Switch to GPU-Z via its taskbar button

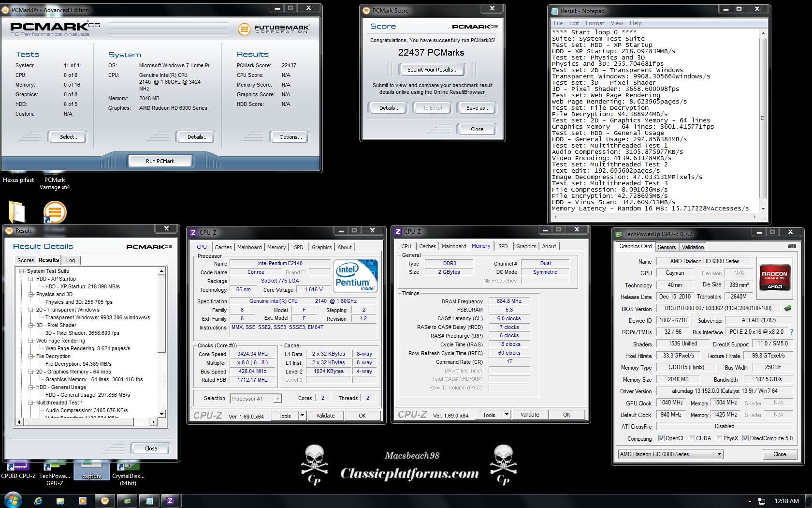127,501
